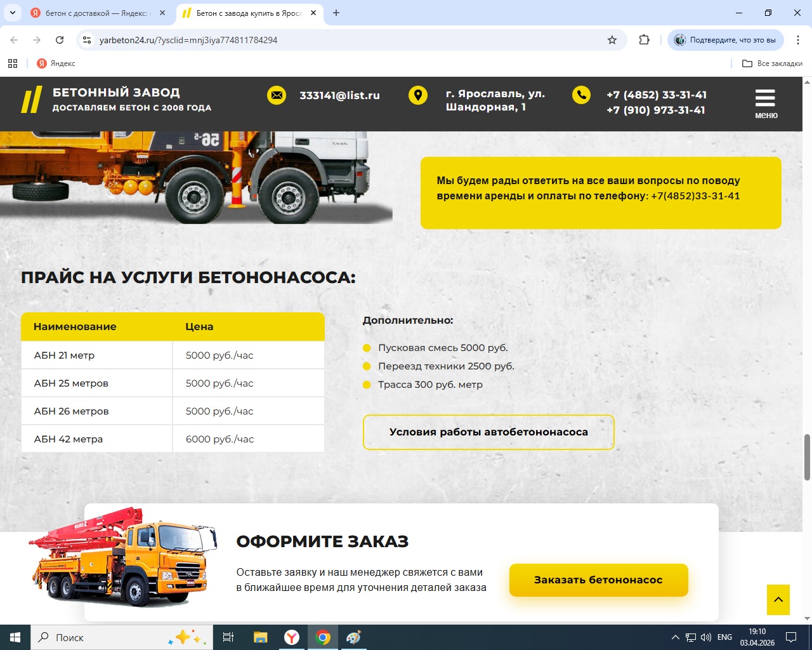
Task: Click the yellow scroll-to-top arrow button
Action: [x=778, y=599]
